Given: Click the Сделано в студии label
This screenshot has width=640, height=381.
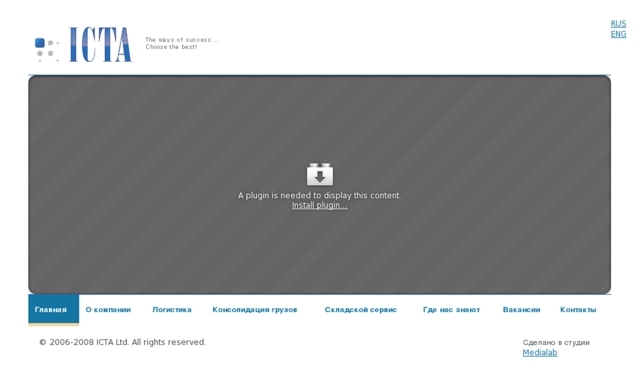Looking at the screenshot, I should tap(556, 342).
